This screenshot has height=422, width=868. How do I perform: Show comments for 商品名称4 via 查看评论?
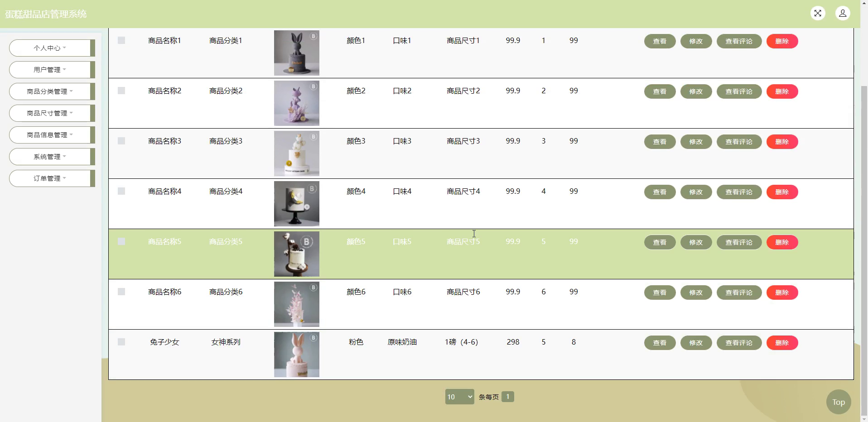[739, 192]
